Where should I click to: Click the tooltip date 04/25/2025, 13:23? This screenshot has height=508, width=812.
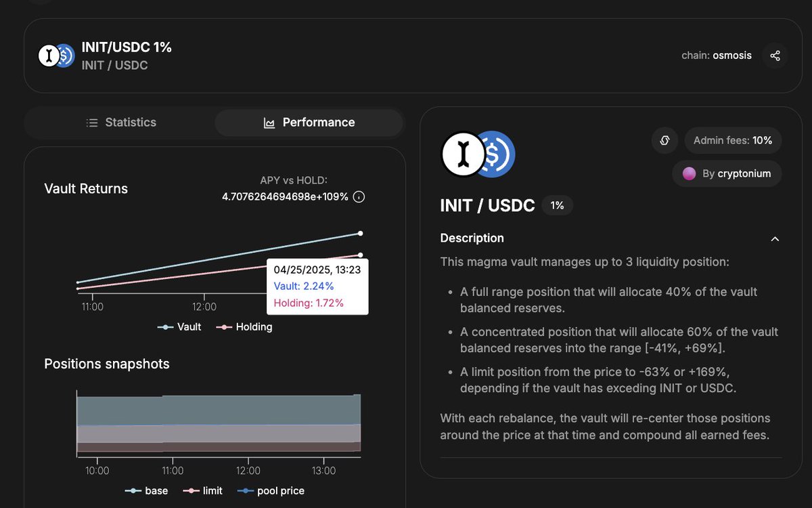(317, 270)
